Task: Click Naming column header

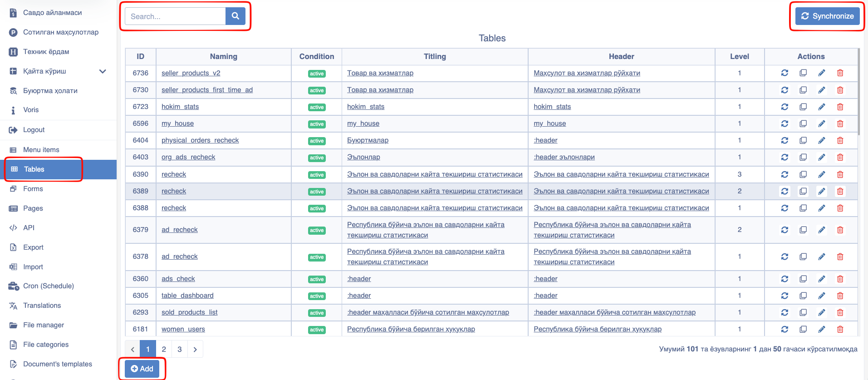Action: pyautogui.click(x=224, y=56)
